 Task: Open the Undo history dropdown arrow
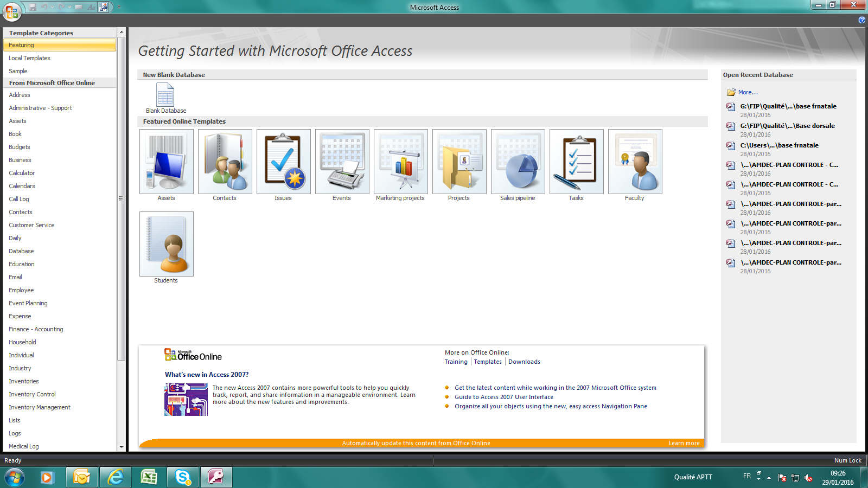pyautogui.click(x=52, y=7)
